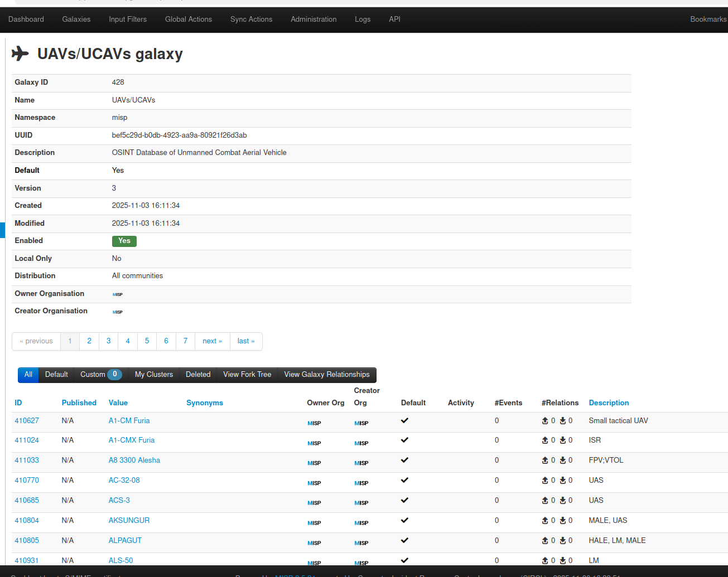728x577 pixels.
Task: Click outbound relations icon for A1-CM Furia
Action: tap(545, 421)
